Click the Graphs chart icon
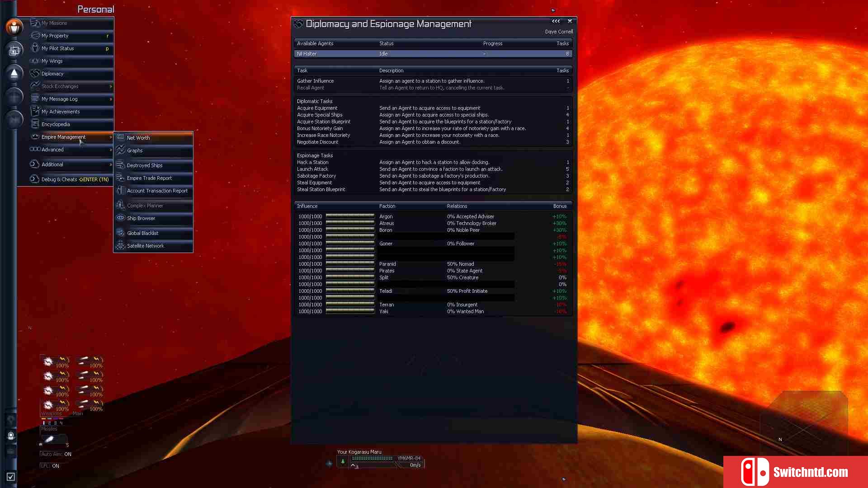The width and height of the screenshot is (868, 488). (x=121, y=150)
